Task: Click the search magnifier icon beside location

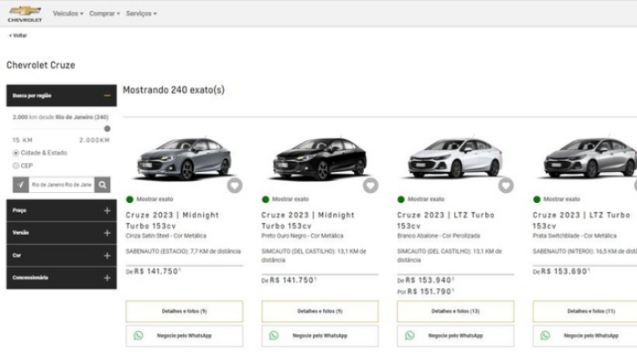Action: [x=103, y=184]
